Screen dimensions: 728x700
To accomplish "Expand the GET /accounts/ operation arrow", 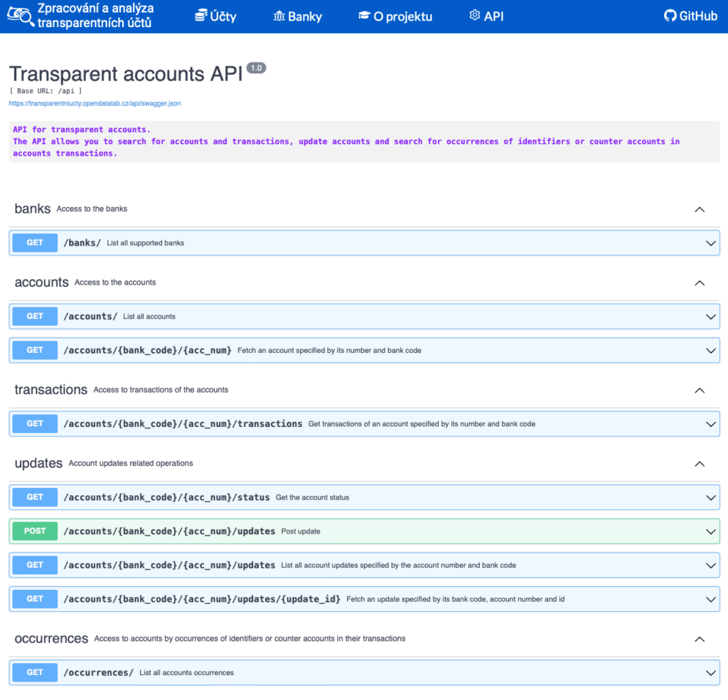I will click(x=710, y=317).
